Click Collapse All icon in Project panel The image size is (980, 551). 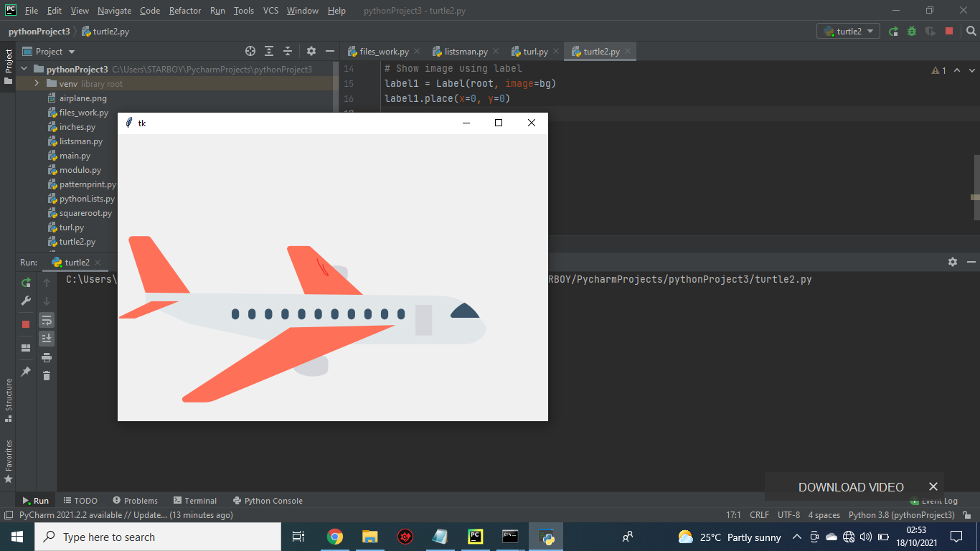[x=288, y=52]
